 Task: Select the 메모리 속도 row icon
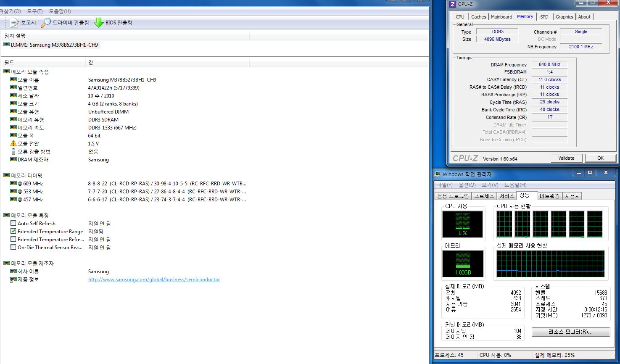click(x=13, y=127)
